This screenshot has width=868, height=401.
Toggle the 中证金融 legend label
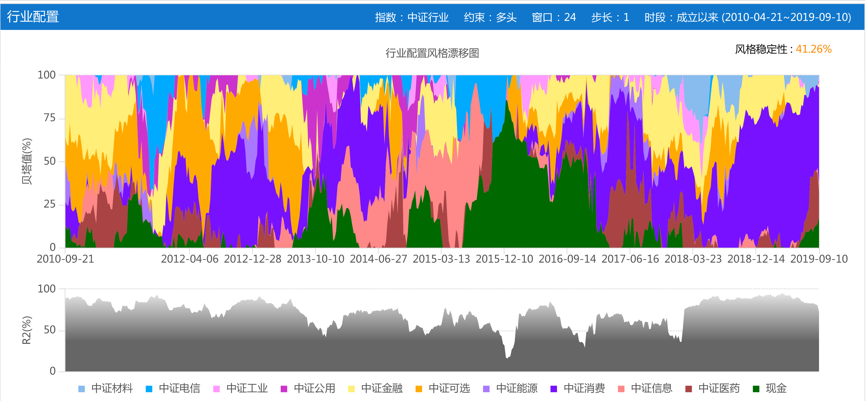[382, 388]
